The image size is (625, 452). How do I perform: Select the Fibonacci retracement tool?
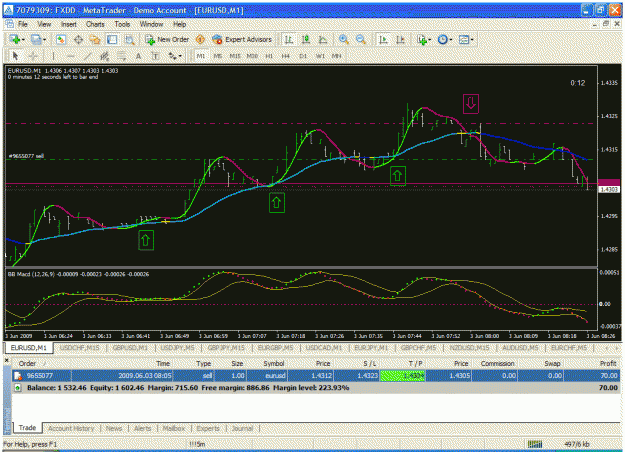point(121,56)
